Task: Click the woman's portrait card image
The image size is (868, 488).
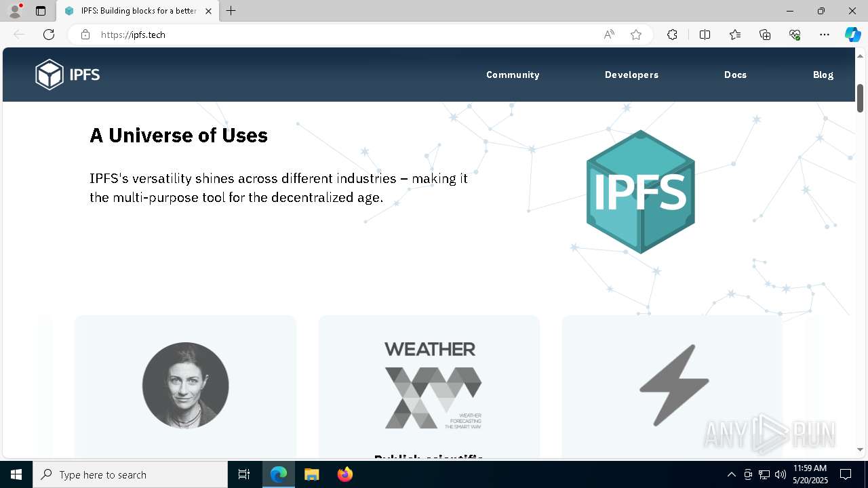Action: (185, 386)
